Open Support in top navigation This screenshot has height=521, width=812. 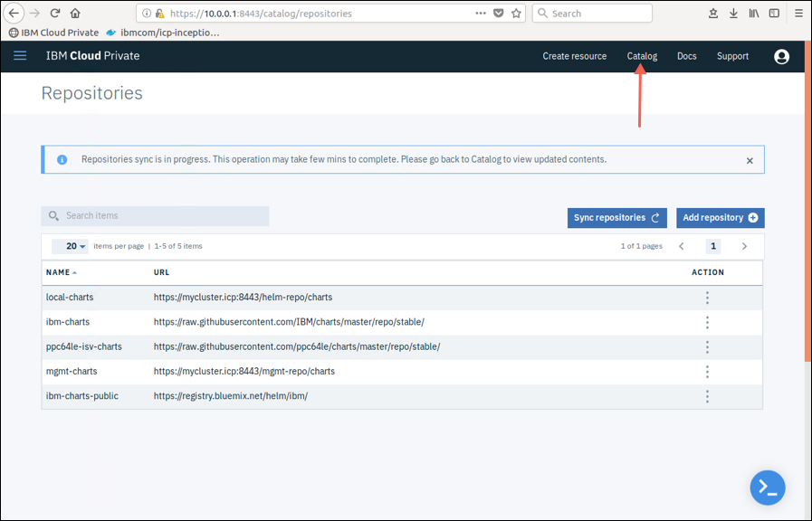click(x=732, y=56)
